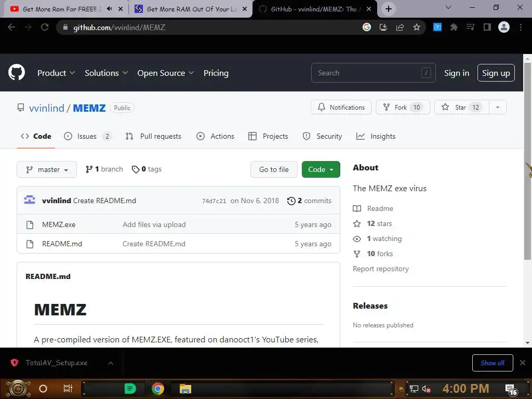Open the master branch dropdown
Image resolution: width=532 pixels, height=399 pixels.
47,169
